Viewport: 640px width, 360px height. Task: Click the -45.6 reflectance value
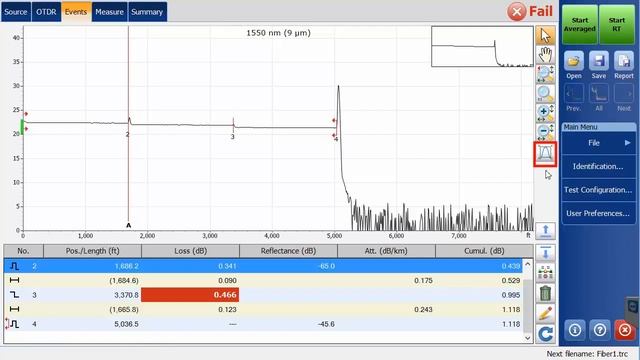pos(326,324)
